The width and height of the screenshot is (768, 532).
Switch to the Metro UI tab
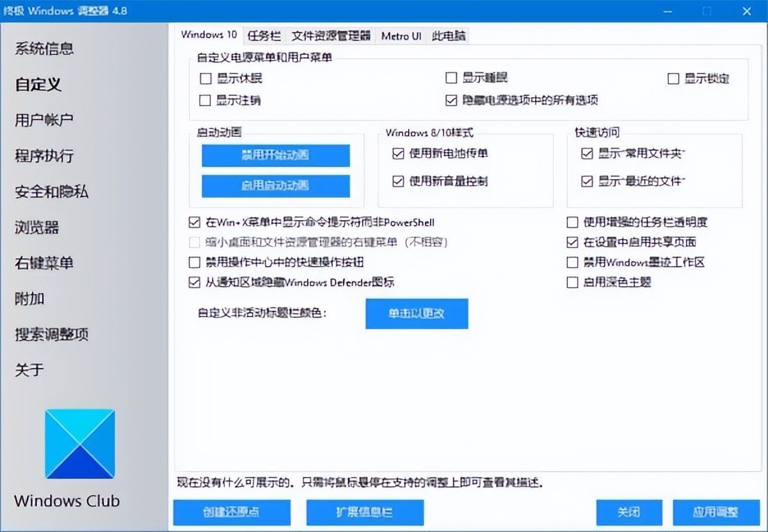point(401,36)
